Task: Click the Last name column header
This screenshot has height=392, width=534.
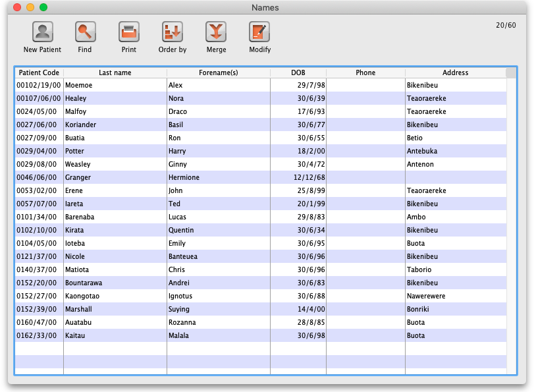Action: coord(115,72)
